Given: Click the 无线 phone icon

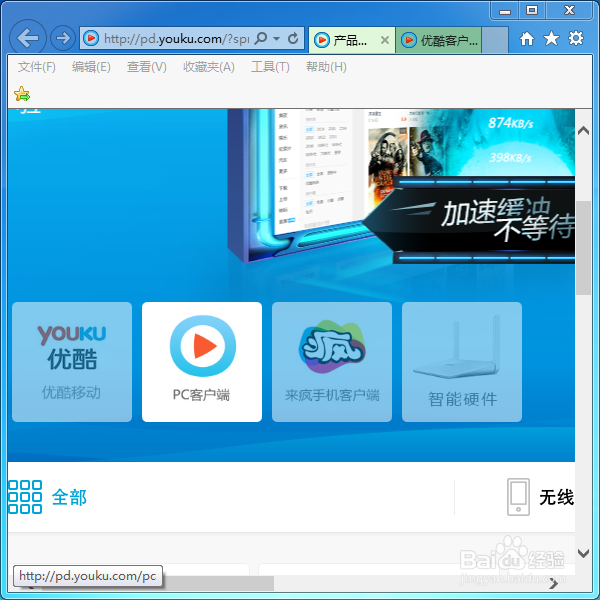Looking at the screenshot, I should pyautogui.click(x=518, y=497).
